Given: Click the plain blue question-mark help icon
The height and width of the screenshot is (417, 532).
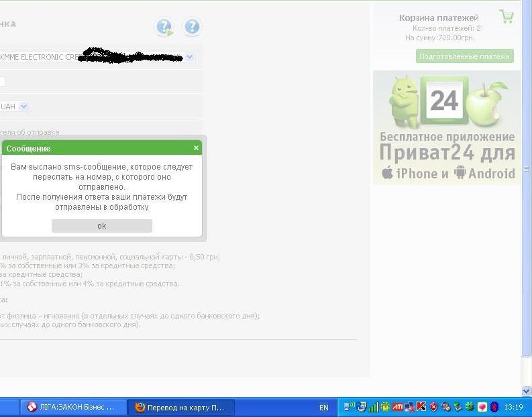Looking at the screenshot, I should (x=192, y=26).
